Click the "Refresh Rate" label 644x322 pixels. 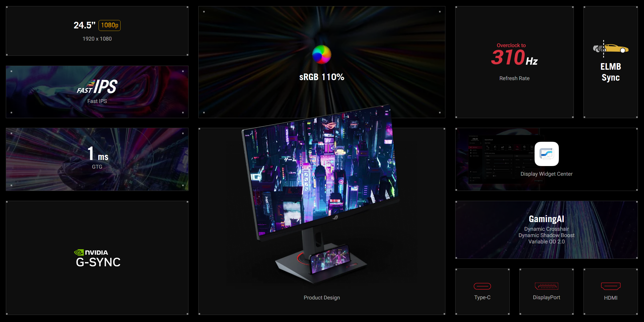(514, 78)
